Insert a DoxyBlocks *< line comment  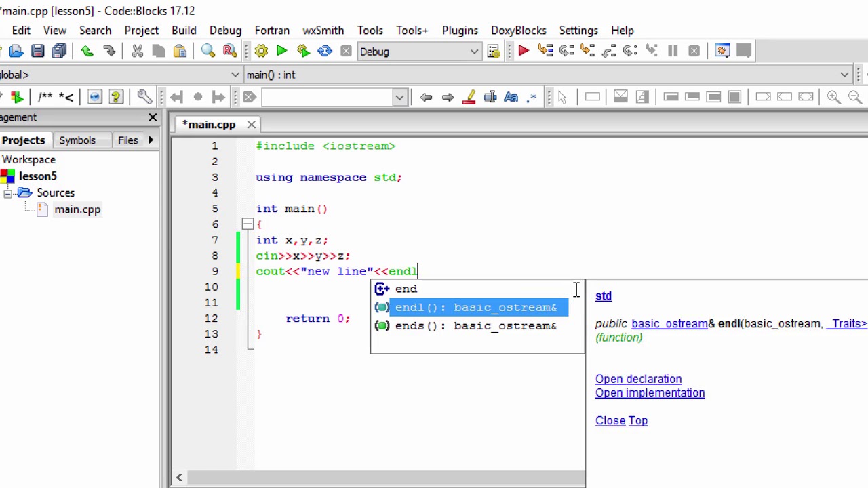tap(66, 97)
